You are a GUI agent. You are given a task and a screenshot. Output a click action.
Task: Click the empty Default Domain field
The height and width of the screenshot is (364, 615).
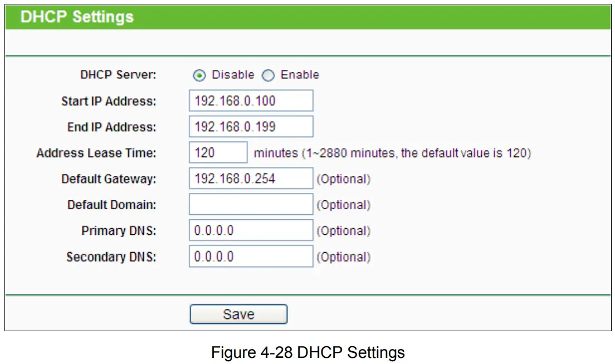pyautogui.click(x=251, y=204)
